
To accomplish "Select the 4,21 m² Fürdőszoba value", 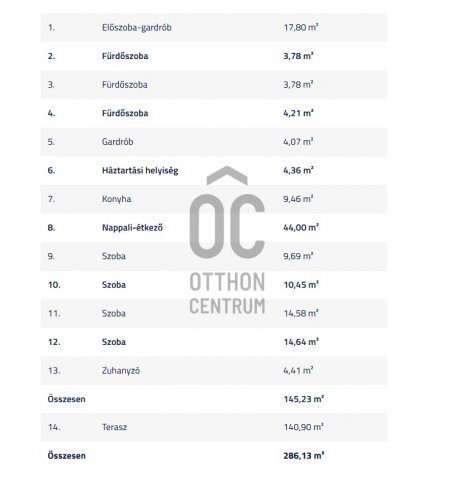I will click(x=298, y=113).
